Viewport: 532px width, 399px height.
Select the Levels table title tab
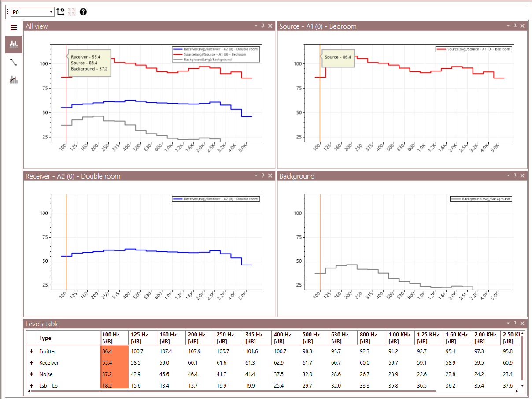pyautogui.click(x=43, y=324)
